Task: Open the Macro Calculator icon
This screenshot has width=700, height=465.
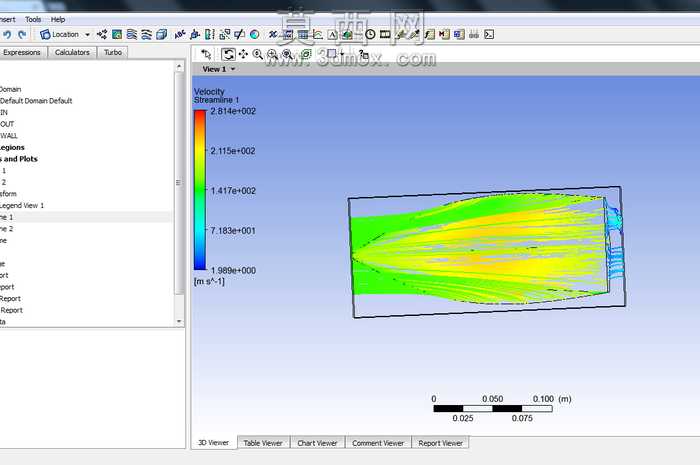Action: (444, 34)
